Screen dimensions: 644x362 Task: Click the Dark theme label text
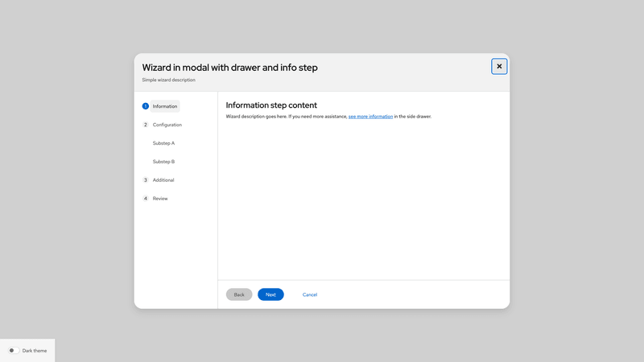pos(35,351)
